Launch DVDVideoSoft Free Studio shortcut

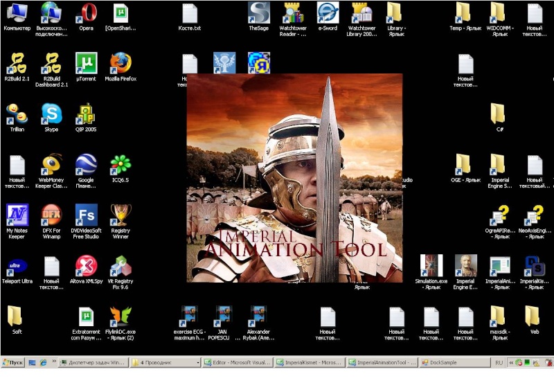(x=86, y=222)
